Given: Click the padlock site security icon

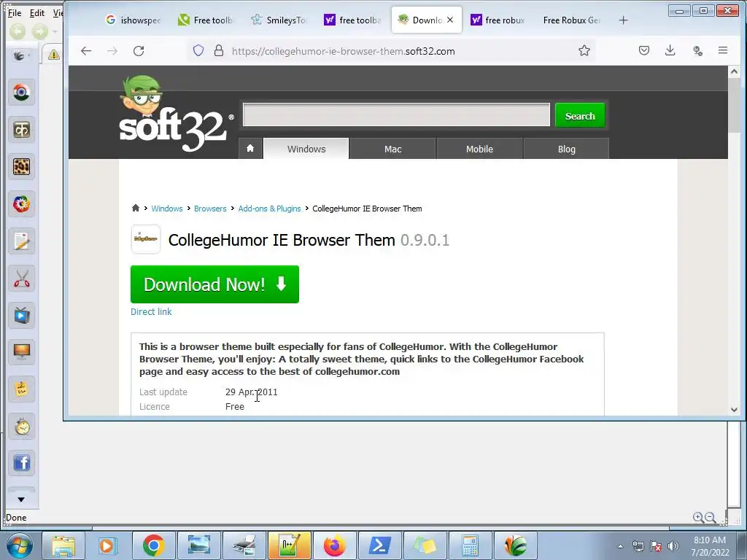Looking at the screenshot, I should coord(219,50).
